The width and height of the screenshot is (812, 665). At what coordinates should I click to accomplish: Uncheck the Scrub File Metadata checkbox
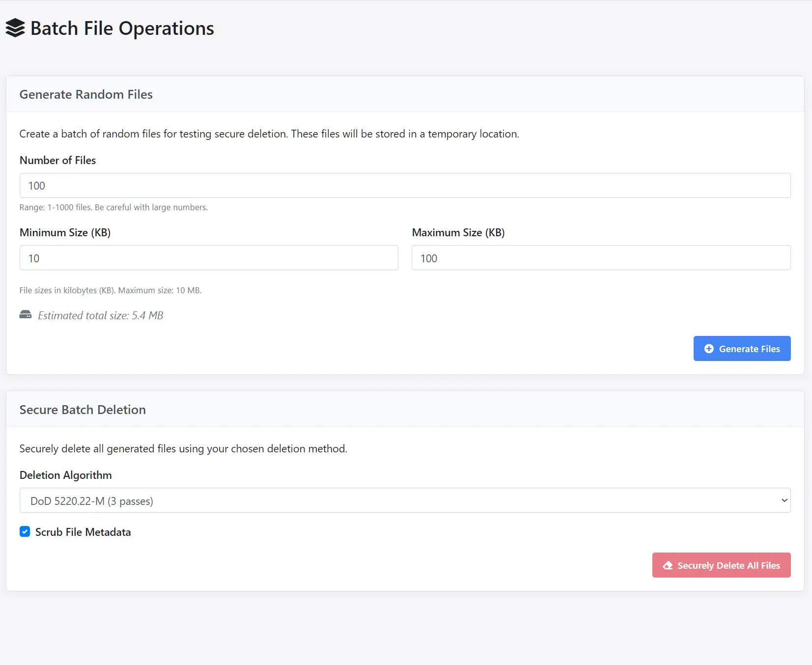tap(25, 531)
